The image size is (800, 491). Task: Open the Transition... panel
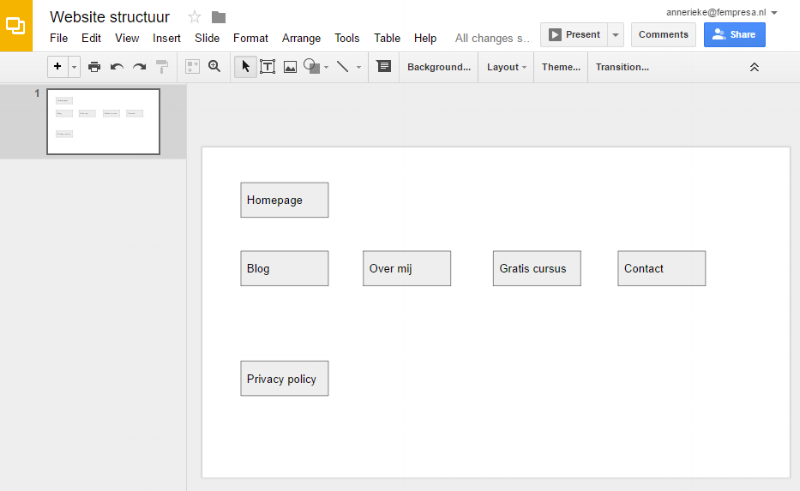pos(622,67)
